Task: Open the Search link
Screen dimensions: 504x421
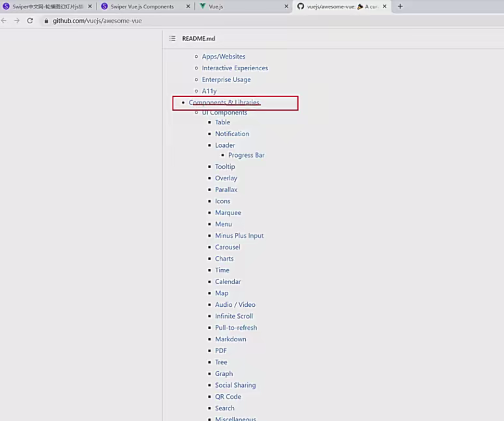Action: coord(225,408)
